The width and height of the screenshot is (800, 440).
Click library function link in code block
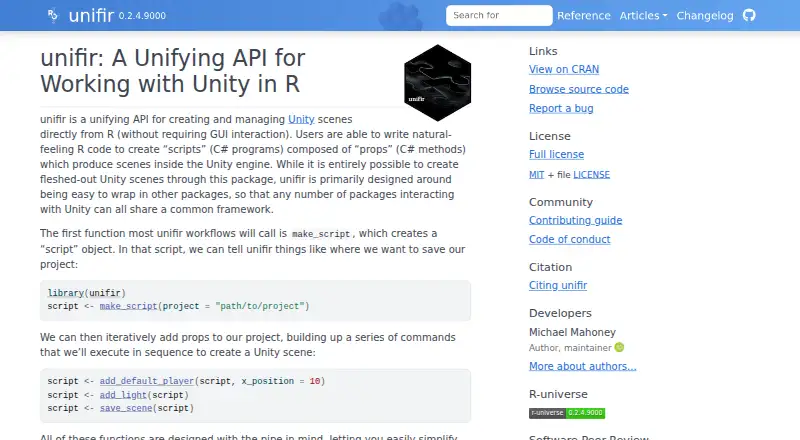[x=65, y=293]
